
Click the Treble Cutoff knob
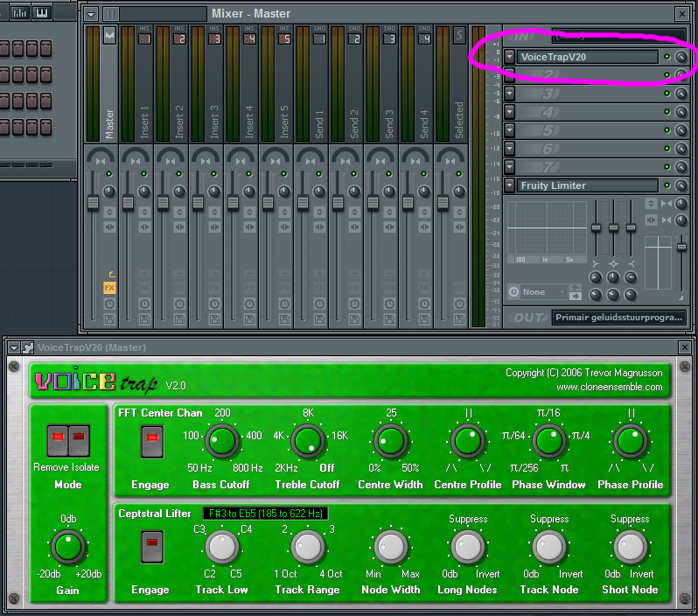point(308,440)
